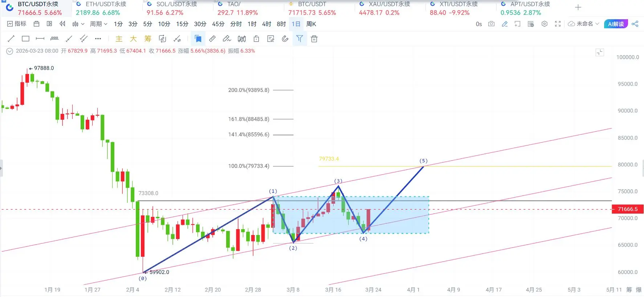This screenshot has width=644, height=297.
Task: Switch to the 4时 timeframe
Action: [x=267, y=24]
